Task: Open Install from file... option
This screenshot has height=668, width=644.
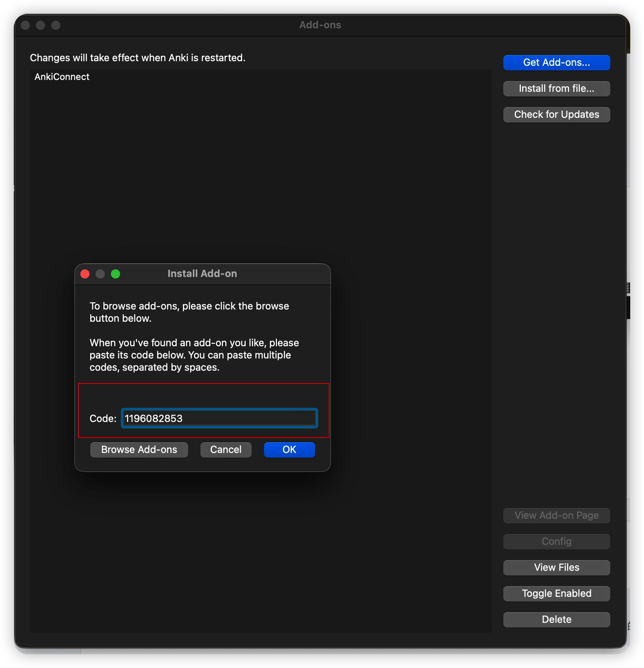Action: click(x=556, y=88)
